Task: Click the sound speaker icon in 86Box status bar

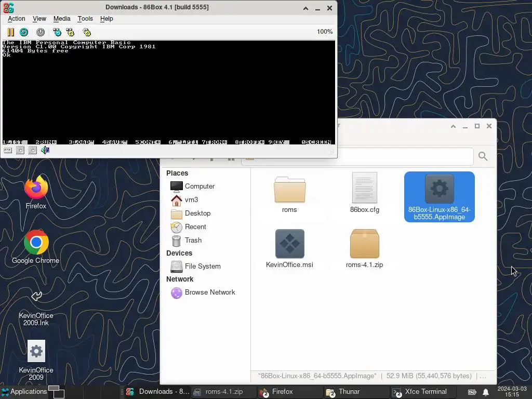Action: click(45, 150)
